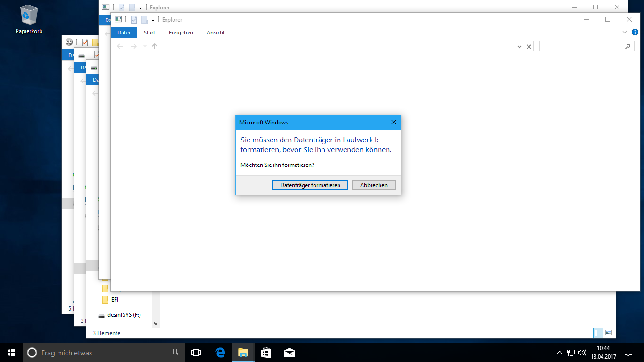Open Explorer help question mark

click(635, 33)
